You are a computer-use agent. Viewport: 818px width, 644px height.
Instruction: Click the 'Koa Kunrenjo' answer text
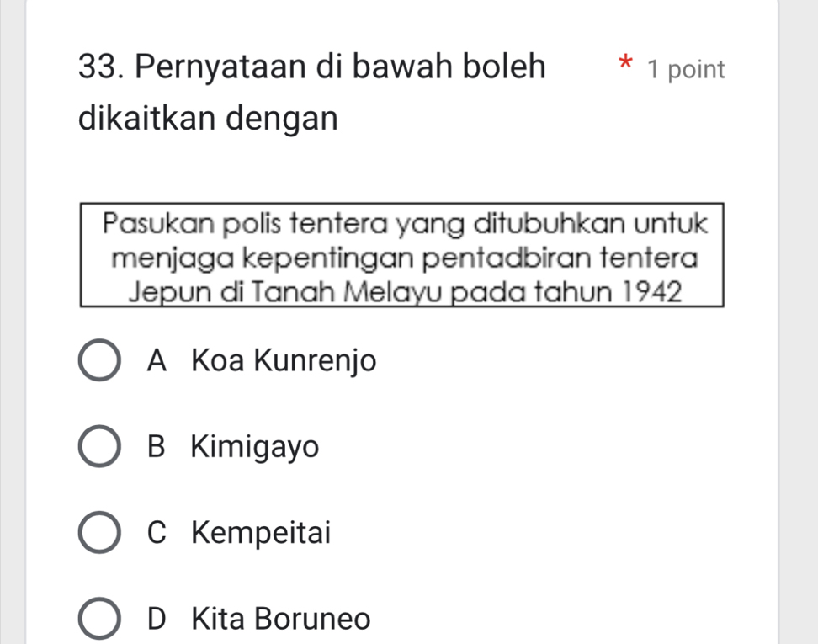284,362
